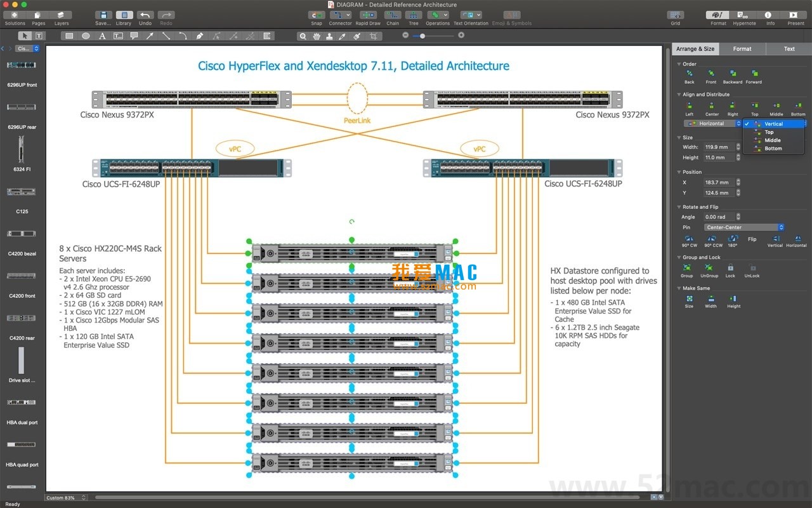Switch to the Format tab
812x508 pixels.
click(742, 49)
